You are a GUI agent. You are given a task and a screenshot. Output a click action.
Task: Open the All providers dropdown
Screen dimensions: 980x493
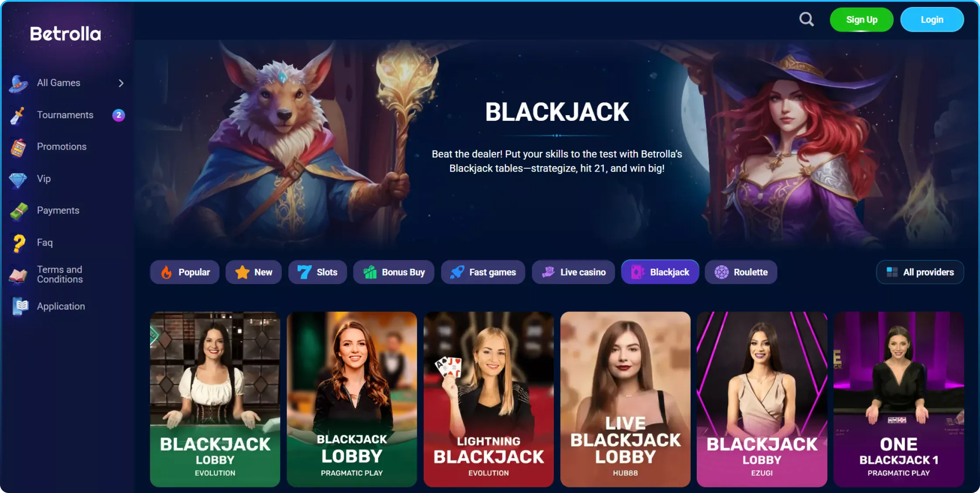pos(920,272)
